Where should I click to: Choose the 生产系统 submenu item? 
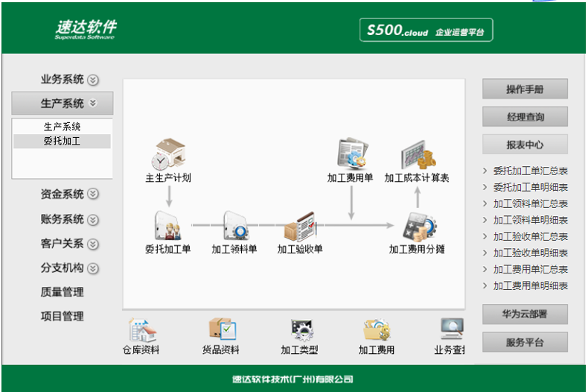pyautogui.click(x=62, y=127)
